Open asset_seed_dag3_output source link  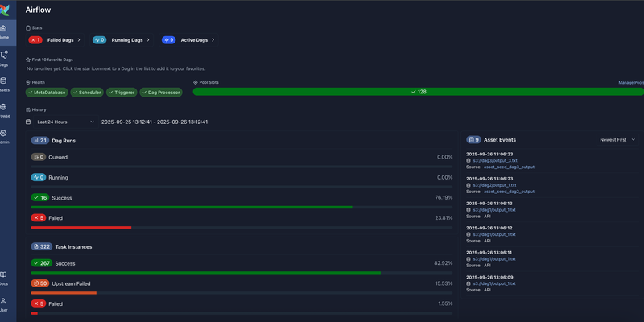coord(509,167)
